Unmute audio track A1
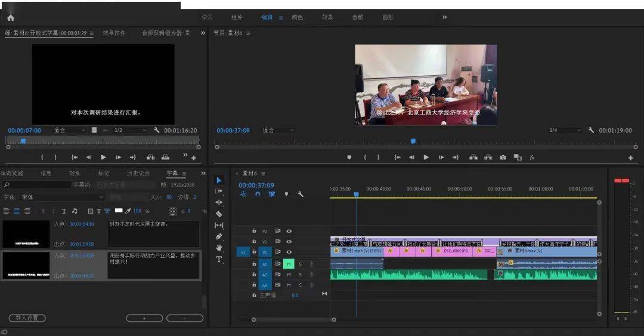 coord(289,264)
